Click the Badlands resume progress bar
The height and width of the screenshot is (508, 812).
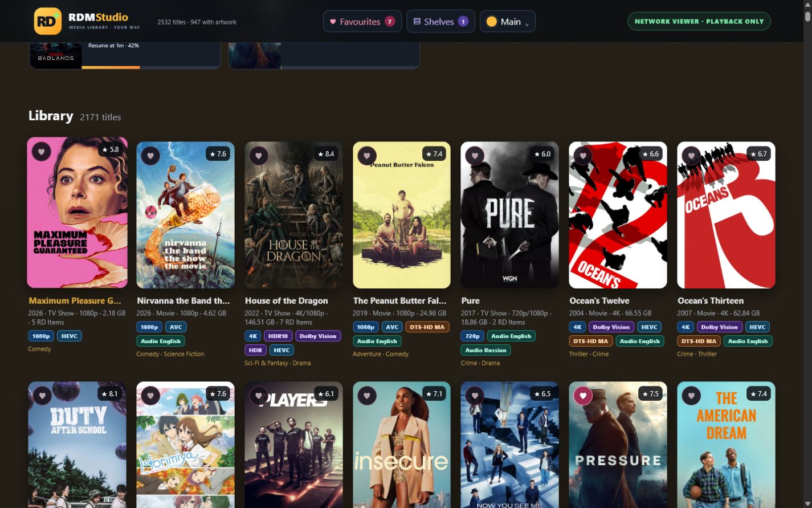coord(151,67)
